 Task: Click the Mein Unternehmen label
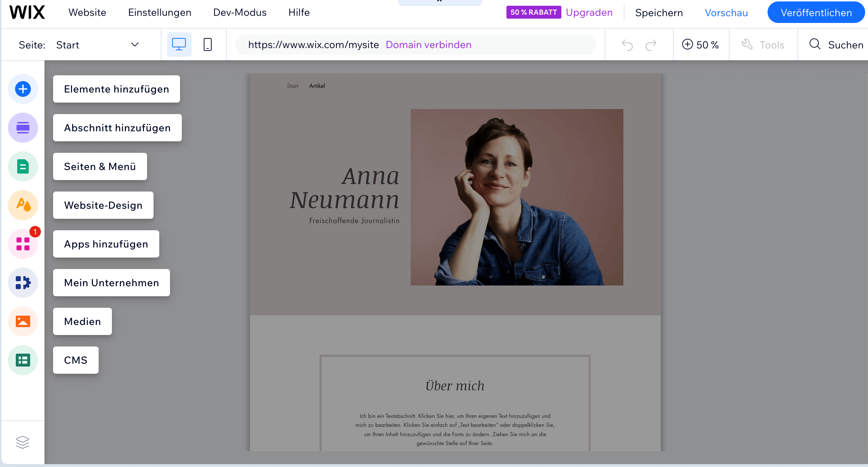tap(112, 283)
